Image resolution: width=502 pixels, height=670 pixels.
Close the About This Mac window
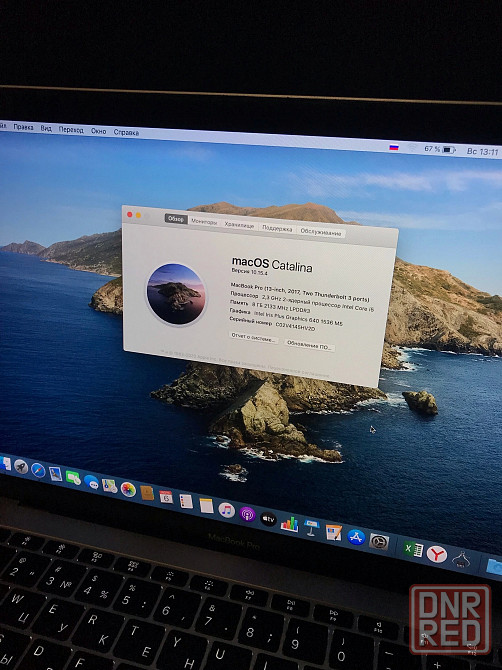(129, 215)
